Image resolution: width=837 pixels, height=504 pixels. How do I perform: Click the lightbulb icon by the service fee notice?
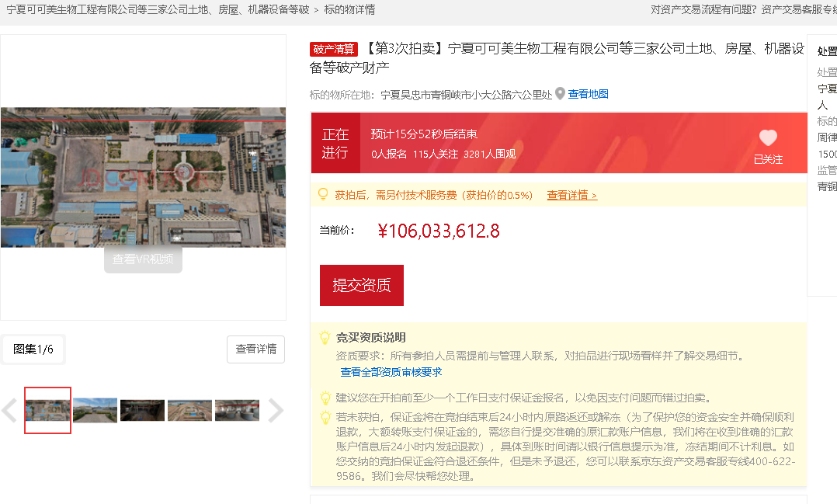[323, 194]
